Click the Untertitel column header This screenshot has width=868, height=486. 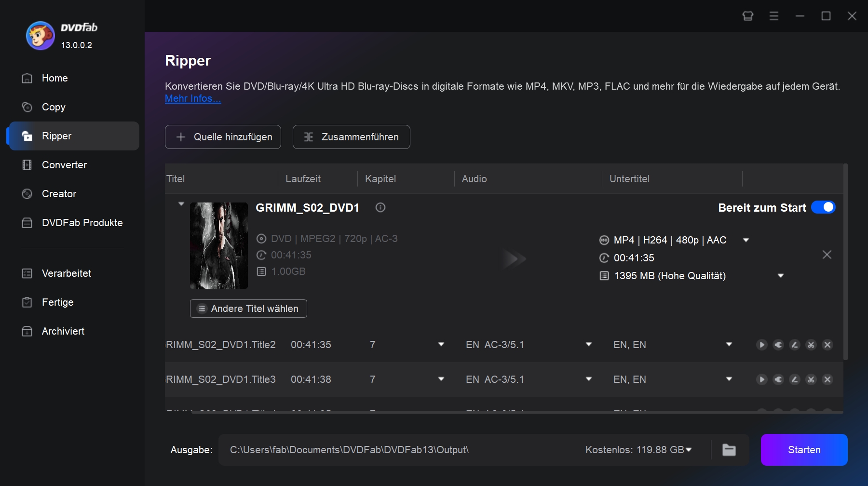pos(629,179)
